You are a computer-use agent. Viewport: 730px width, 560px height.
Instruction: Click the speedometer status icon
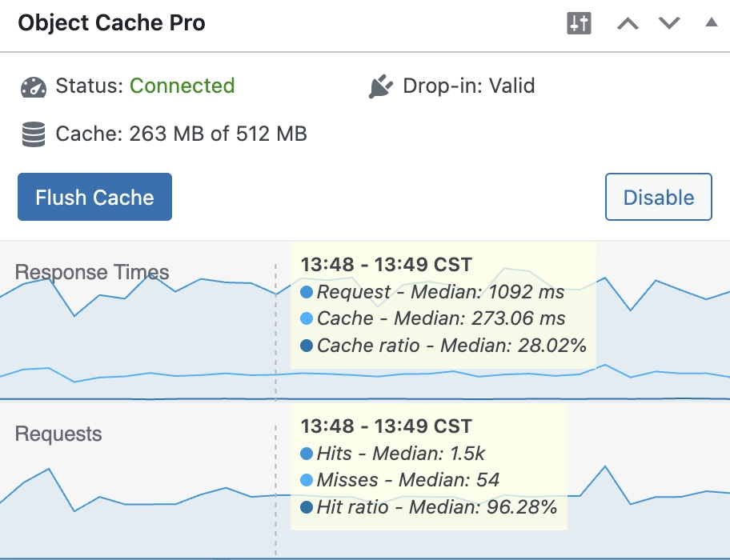pyautogui.click(x=34, y=87)
